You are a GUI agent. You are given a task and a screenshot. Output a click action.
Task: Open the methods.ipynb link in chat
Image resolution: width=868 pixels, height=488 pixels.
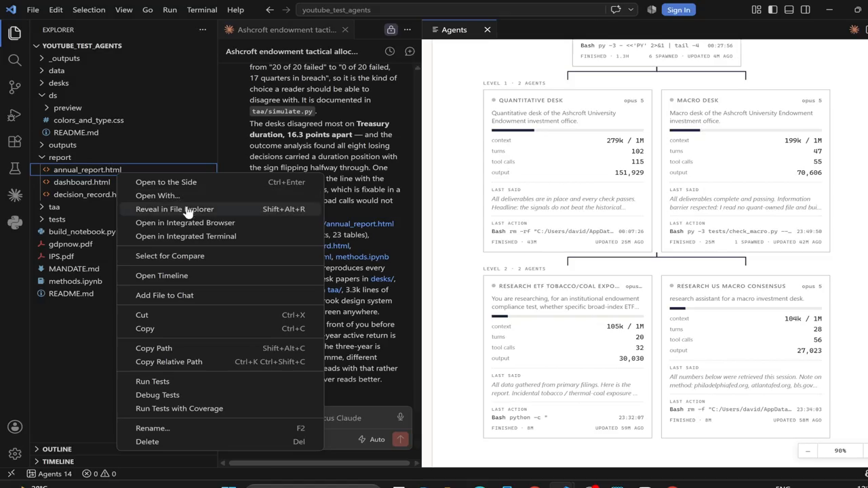coord(362,257)
